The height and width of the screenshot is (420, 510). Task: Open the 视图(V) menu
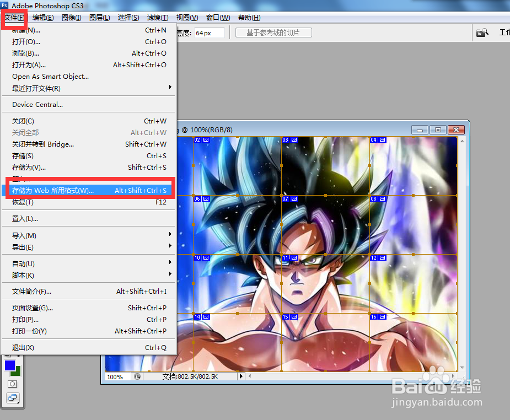[x=187, y=18]
